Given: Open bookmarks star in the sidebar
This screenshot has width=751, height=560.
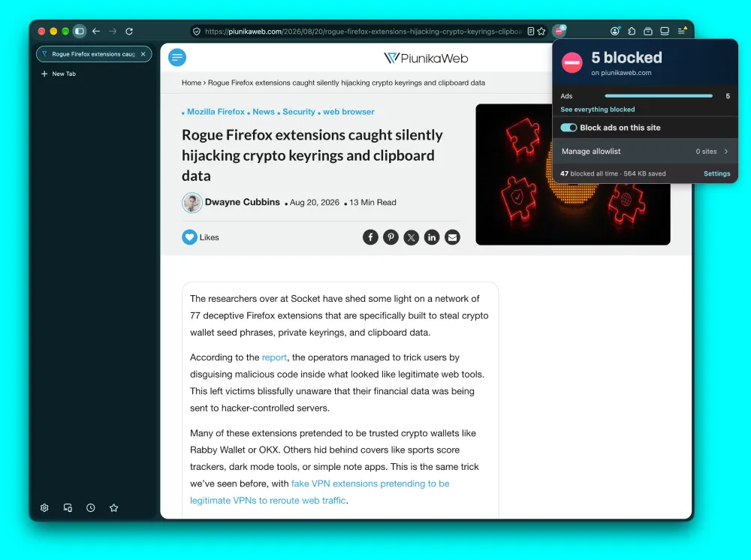Looking at the screenshot, I should [x=113, y=508].
